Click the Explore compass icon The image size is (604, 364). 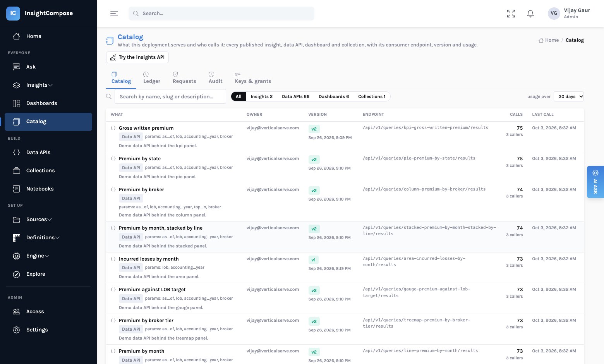click(16, 274)
